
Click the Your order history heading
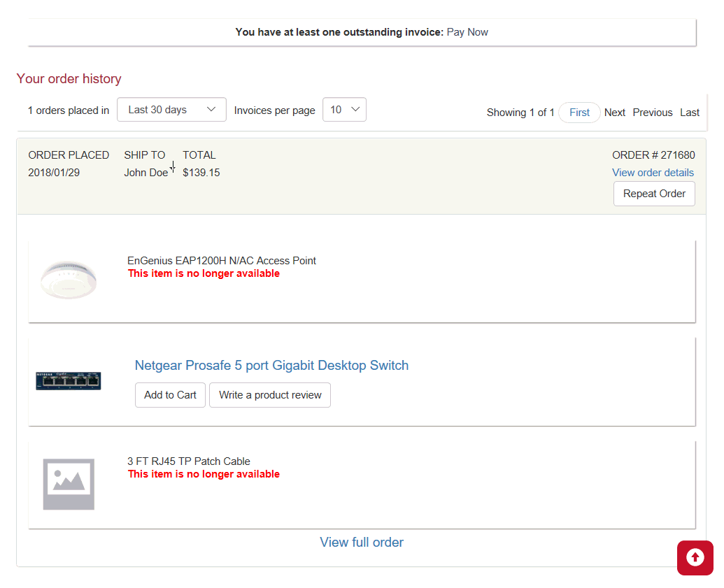click(69, 79)
